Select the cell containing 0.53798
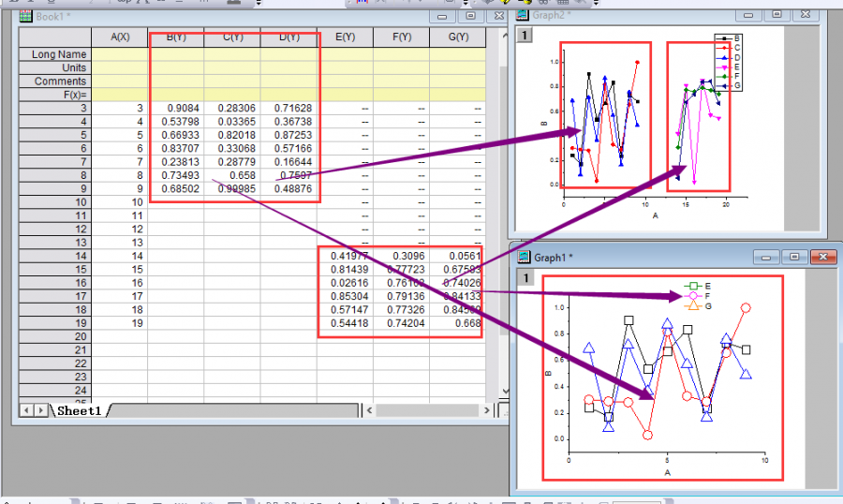This screenshot has width=843, height=504. pyautogui.click(x=176, y=122)
